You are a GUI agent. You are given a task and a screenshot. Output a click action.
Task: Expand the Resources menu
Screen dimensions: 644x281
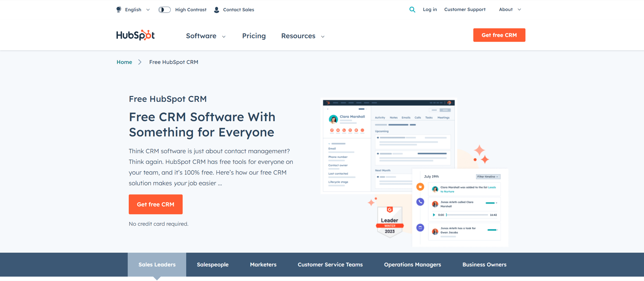303,36
